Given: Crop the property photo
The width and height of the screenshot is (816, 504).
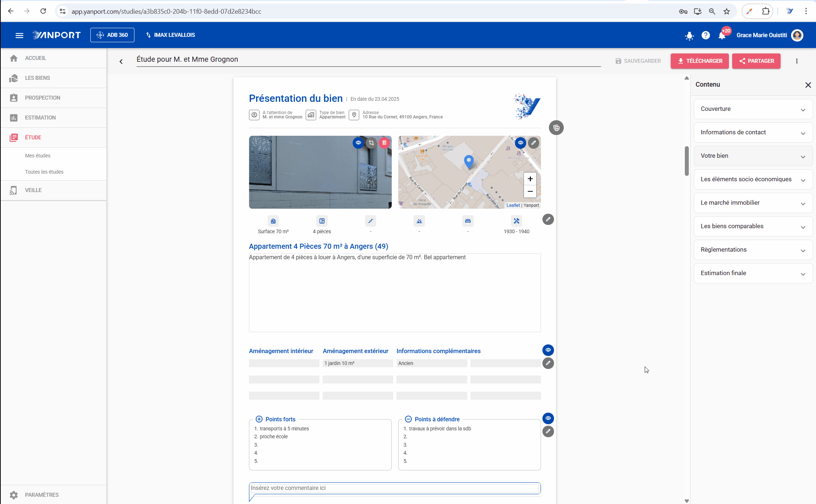Looking at the screenshot, I should click(371, 143).
